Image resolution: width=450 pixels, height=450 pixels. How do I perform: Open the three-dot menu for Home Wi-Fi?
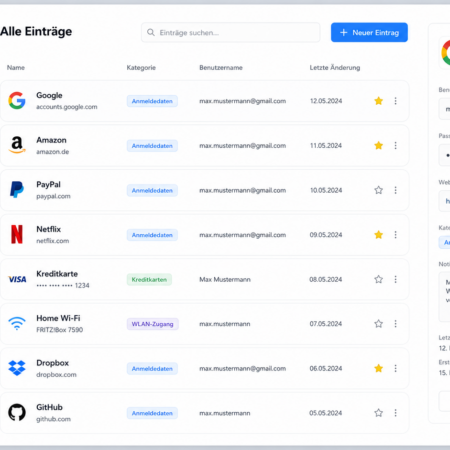[x=395, y=324]
